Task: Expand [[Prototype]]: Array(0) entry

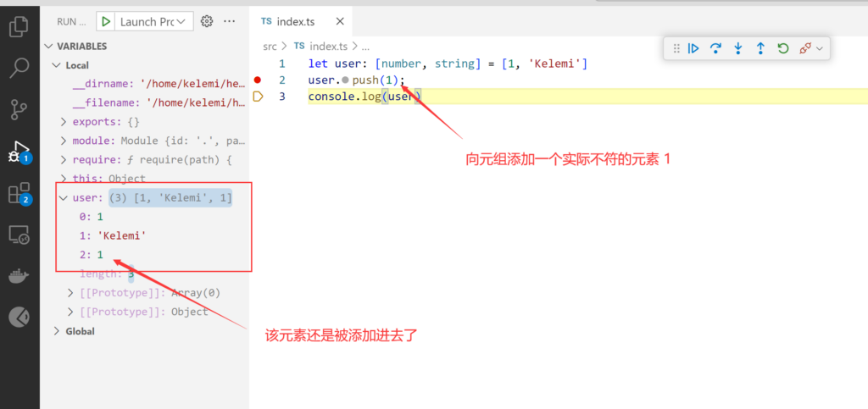Action: point(70,292)
